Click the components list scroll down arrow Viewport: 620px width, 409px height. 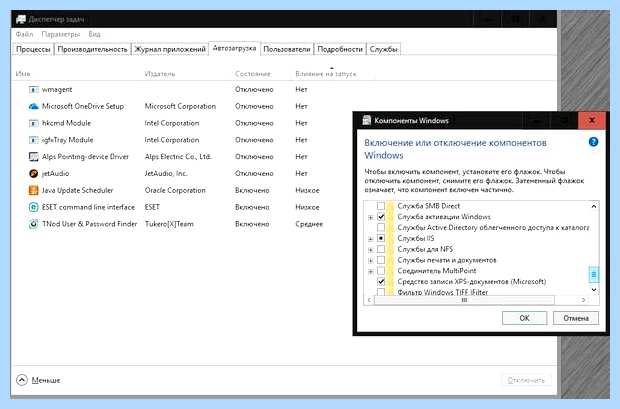[x=594, y=290]
